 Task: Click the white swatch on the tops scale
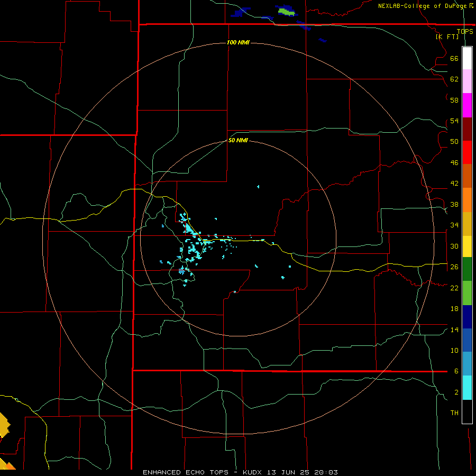[467, 58]
